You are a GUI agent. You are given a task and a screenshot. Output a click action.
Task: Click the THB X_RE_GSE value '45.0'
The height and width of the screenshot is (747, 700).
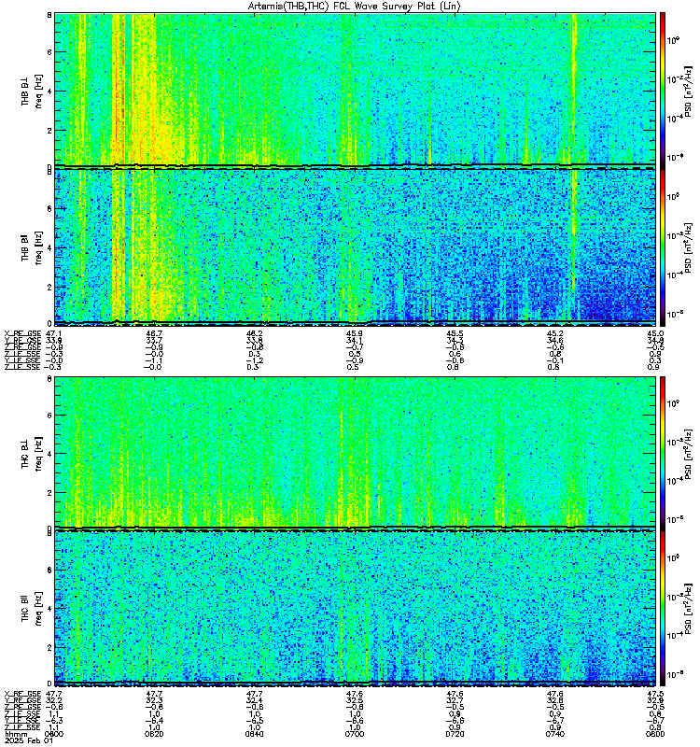pyautogui.click(x=656, y=333)
